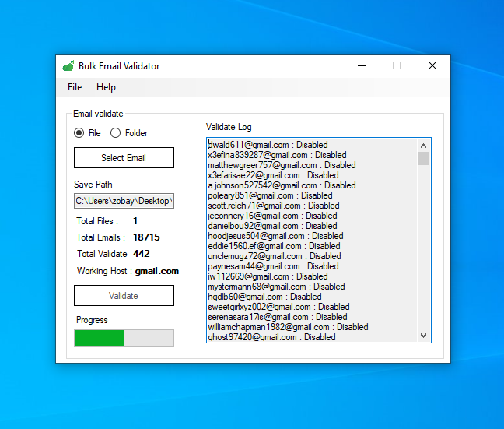Click the hoodjesus504@gmail.com log entry
Screen dimensions: 504x429
[275, 236]
